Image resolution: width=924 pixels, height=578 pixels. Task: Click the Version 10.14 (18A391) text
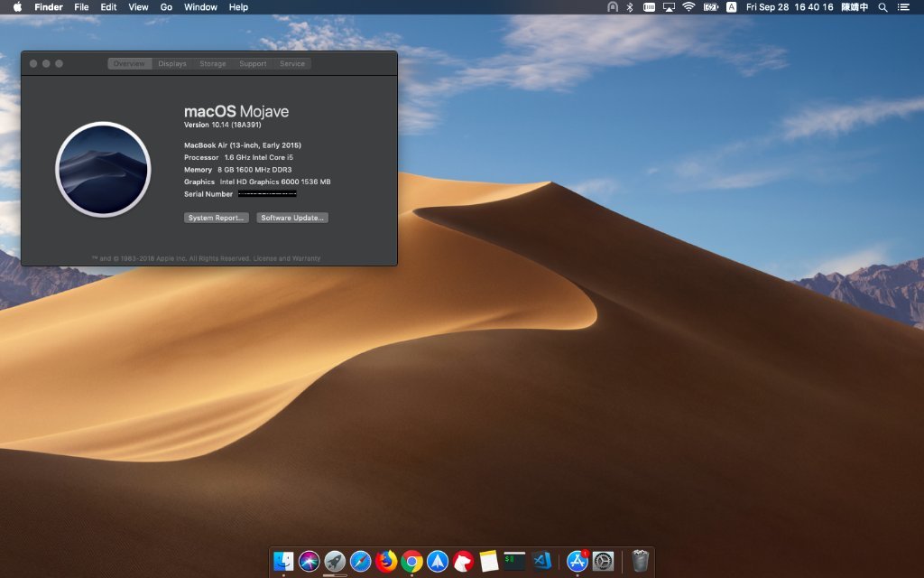pos(223,125)
